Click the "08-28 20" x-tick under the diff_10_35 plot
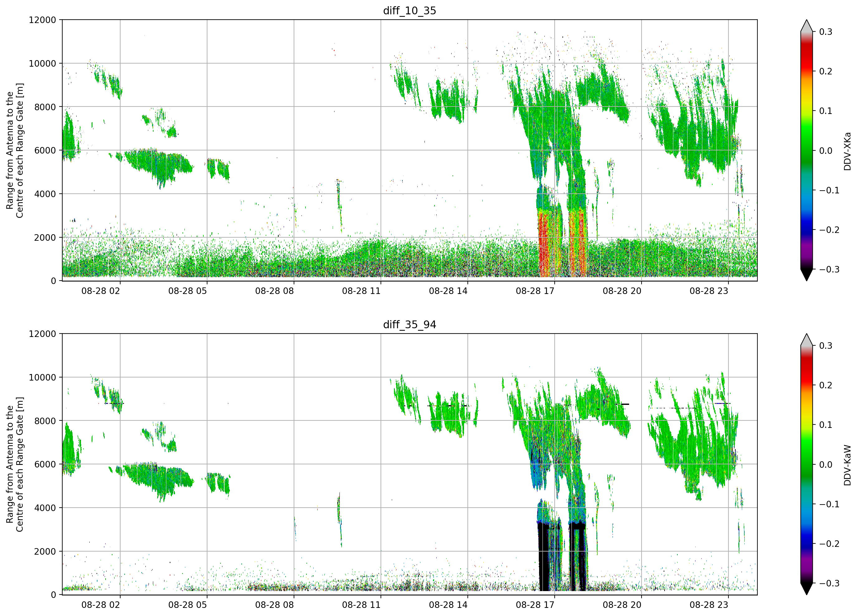The image size is (858, 616). [622, 291]
